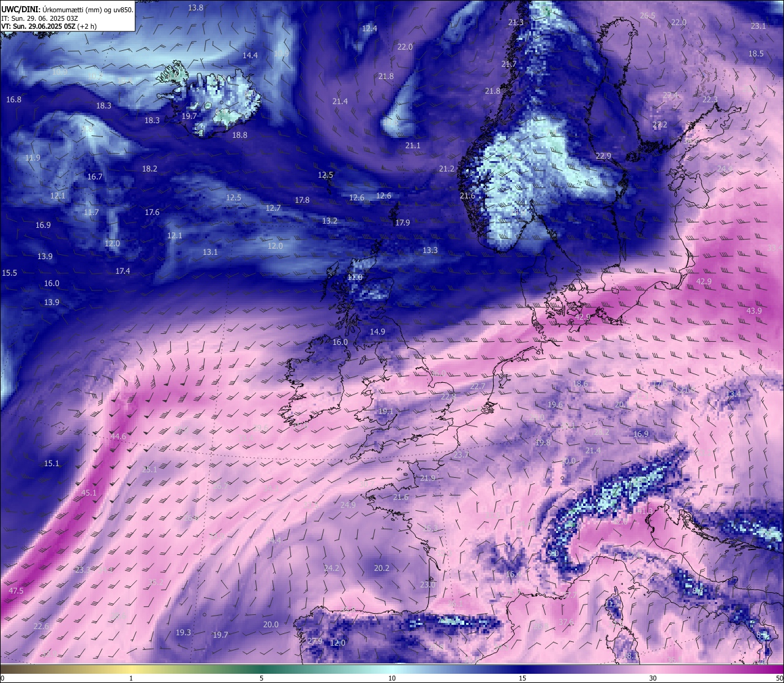This screenshot has width=784, height=683.
Task: Click the 24.9 map value
Action: (348, 505)
